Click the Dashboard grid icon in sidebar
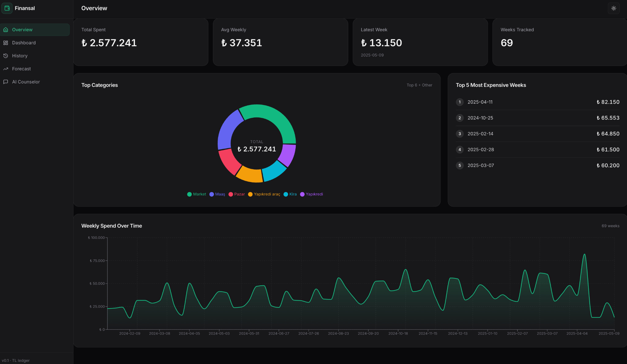This screenshot has height=364, width=627. pyautogui.click(x=6, y=43)
